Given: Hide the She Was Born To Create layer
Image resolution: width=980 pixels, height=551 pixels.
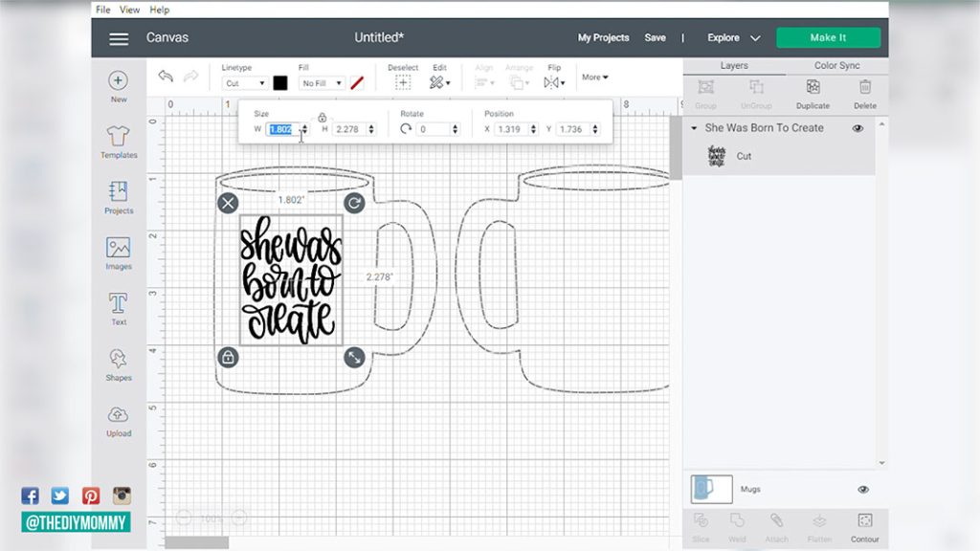Looking at the screenshot, I should (x=857, y=128).
